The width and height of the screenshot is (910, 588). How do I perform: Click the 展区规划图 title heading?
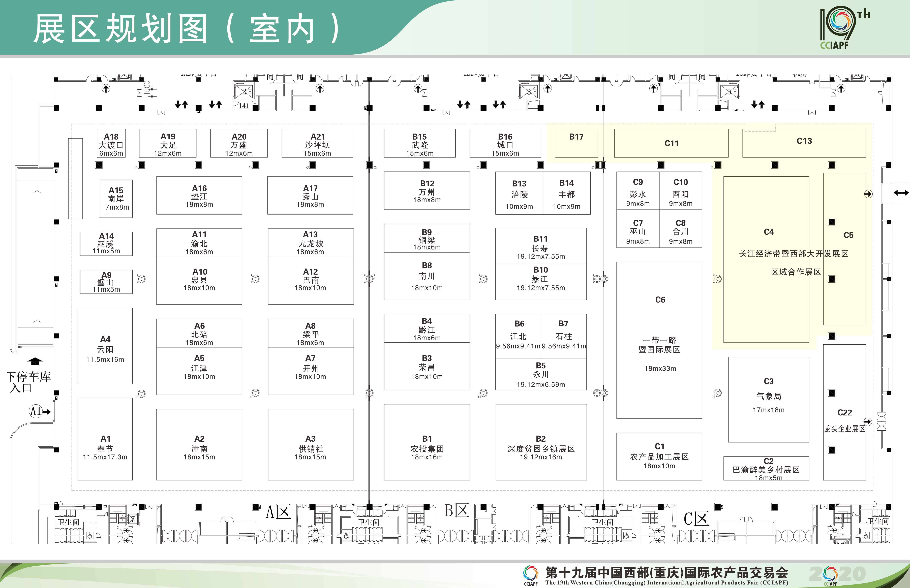tap(185, 29)
